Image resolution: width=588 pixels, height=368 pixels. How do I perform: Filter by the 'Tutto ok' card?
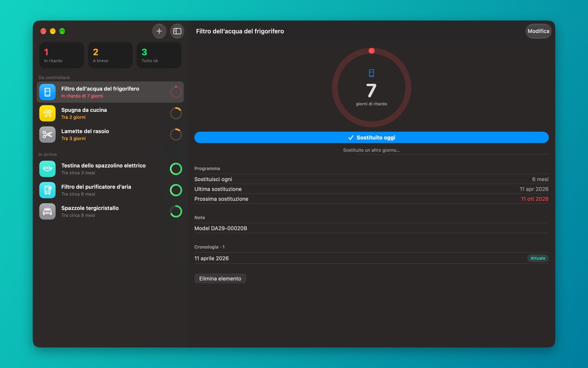point(159,55)
